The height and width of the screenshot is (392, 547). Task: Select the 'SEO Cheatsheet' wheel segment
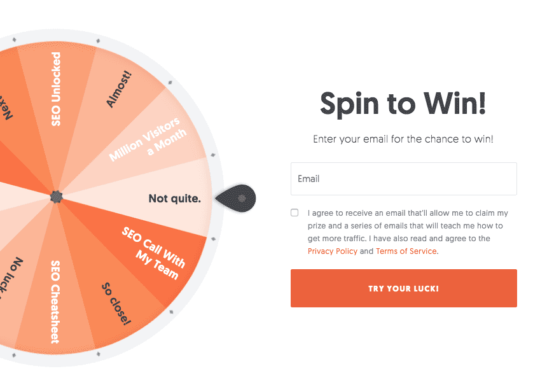point(55,302)
